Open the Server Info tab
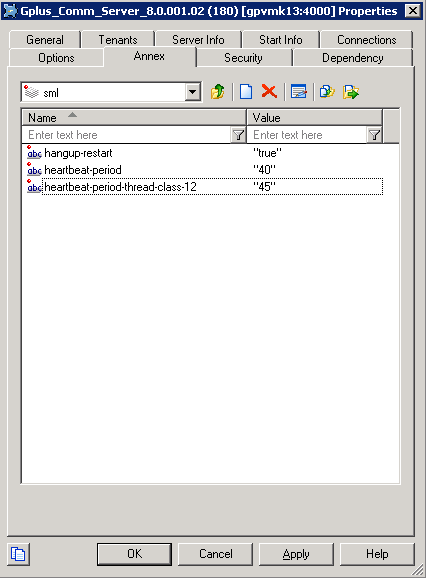426x578 pixels. point(198,39)
